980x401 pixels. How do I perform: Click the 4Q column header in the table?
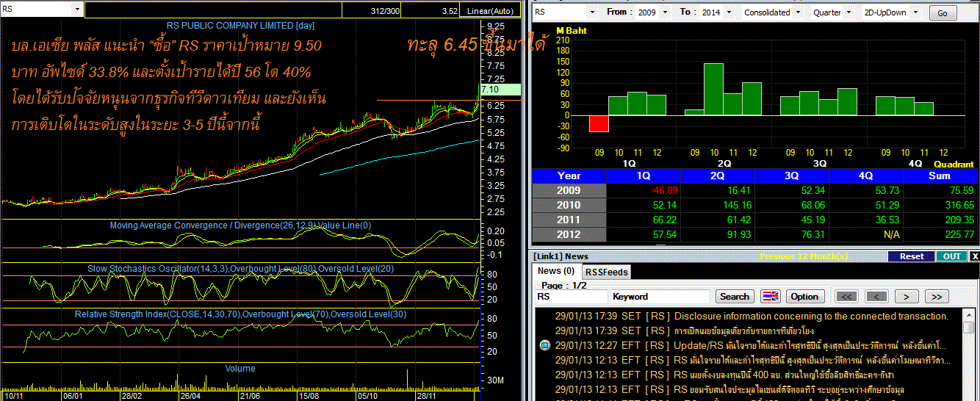click(x=867, y=176)
